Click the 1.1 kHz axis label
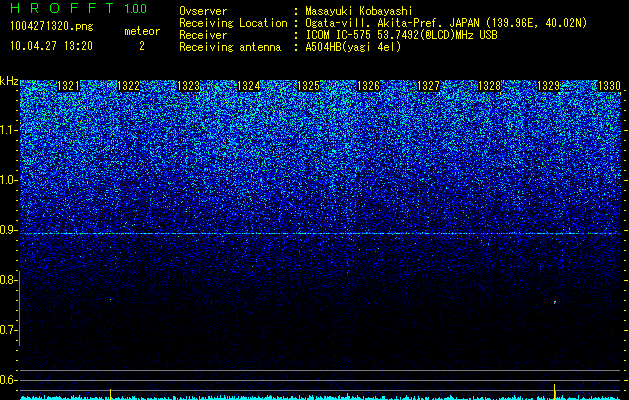 click(9, 130)
